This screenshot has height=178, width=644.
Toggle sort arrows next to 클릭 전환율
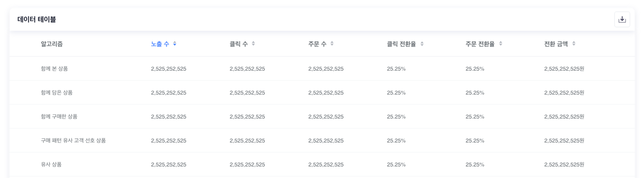(x=422, y=44)
